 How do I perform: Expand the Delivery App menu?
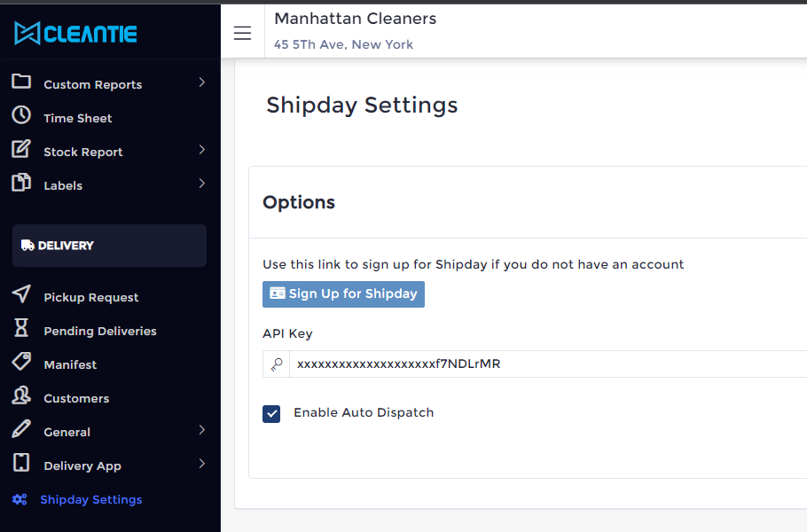[202, 465]
